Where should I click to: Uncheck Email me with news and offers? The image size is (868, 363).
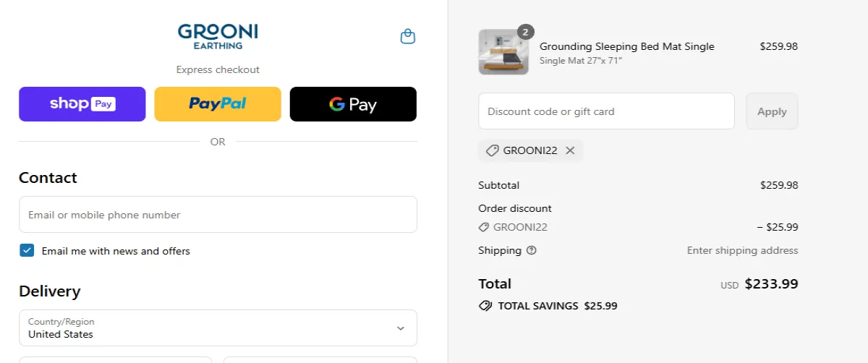[27, 251]
